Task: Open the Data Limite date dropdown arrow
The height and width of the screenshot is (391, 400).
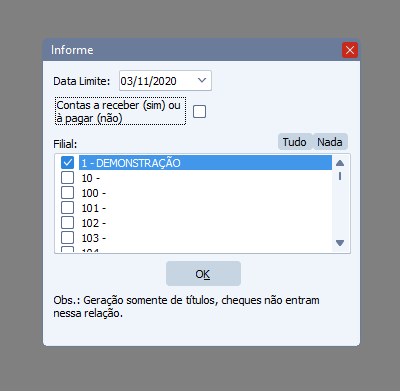Action: [202, 80]
